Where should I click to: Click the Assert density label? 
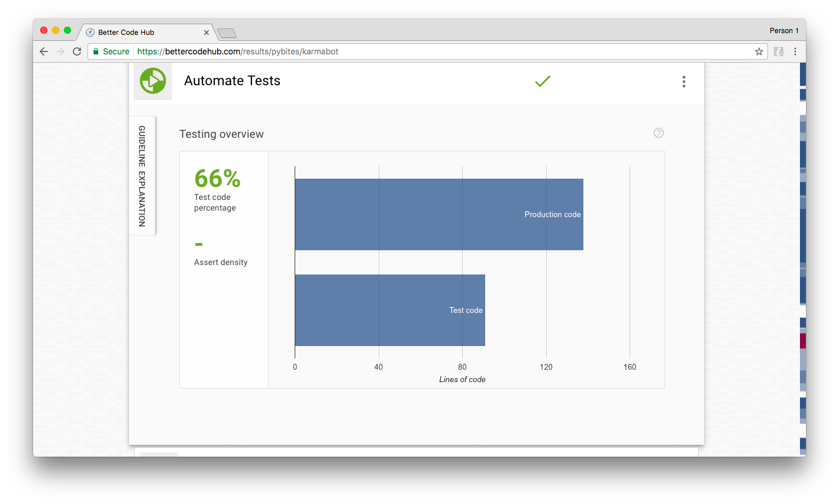pyautogui.click(x=221, y=262)
